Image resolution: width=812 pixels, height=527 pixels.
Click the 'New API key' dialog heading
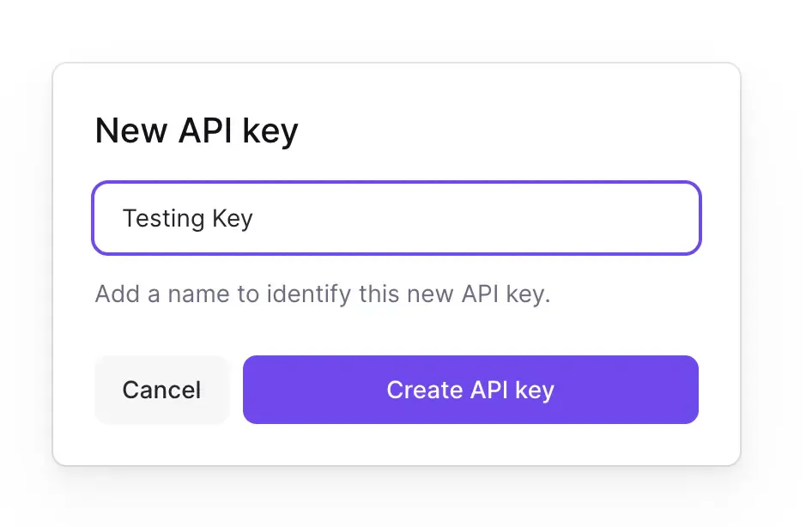(x=197, y=131)
